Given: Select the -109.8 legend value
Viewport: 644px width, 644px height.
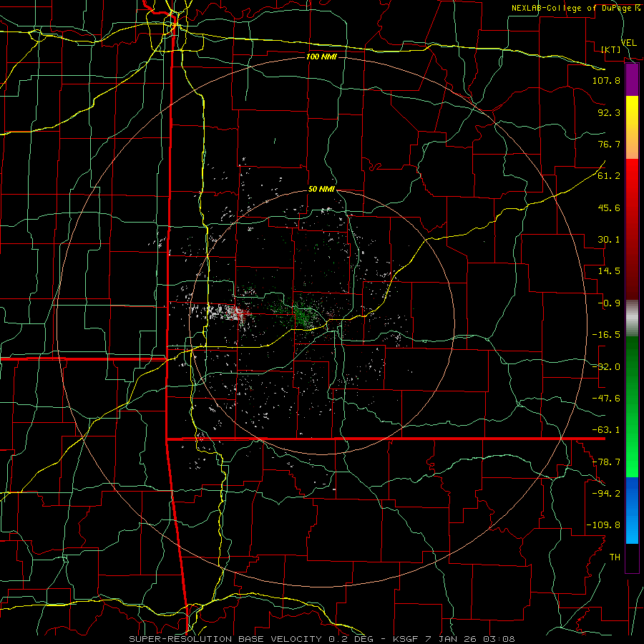Looking at the screenshot, I should (603, 525).
